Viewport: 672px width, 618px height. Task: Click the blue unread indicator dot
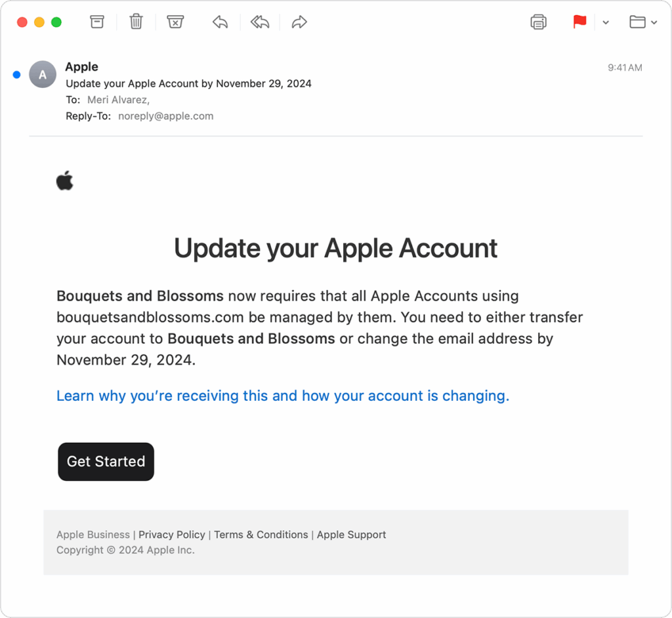click(16, 75)
